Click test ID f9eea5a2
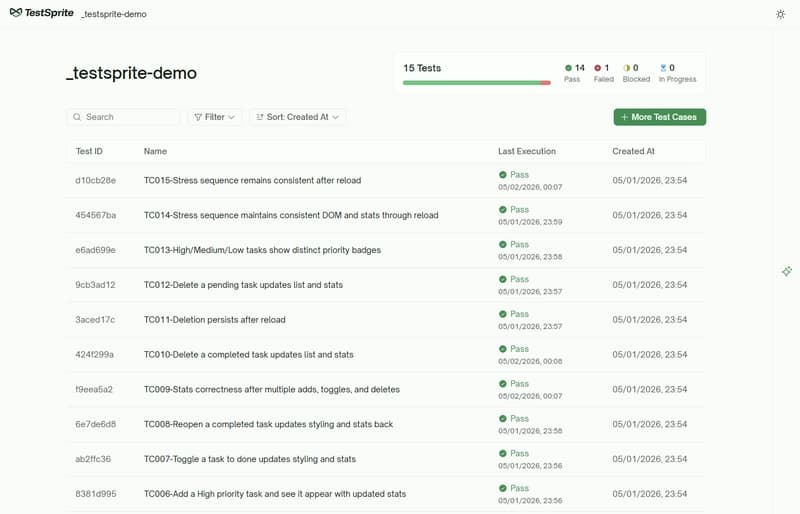 pyautogui.click(x=94, y=389)
